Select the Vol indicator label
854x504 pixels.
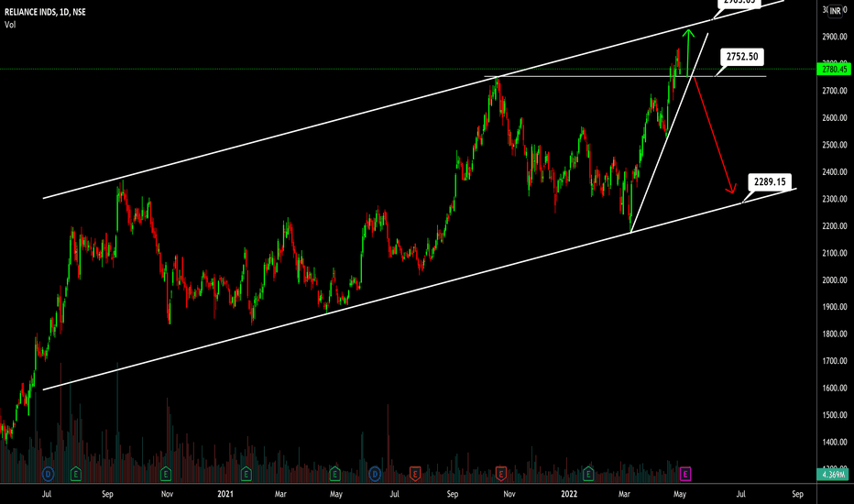tap(10, 25)
